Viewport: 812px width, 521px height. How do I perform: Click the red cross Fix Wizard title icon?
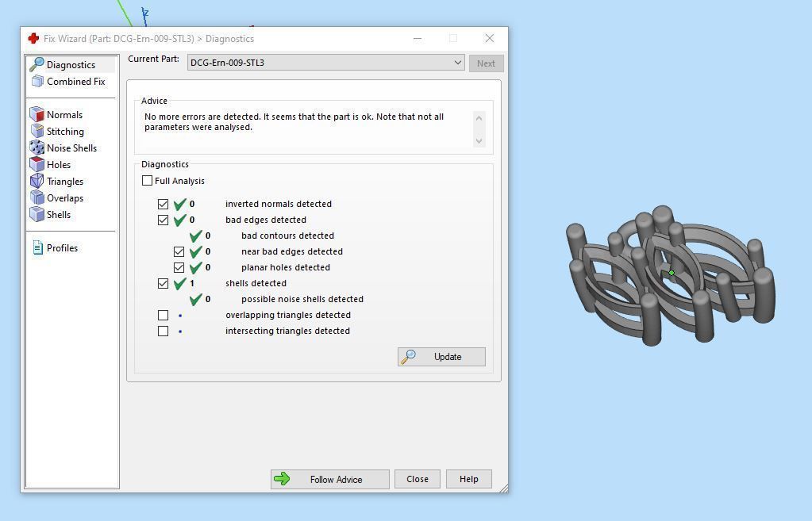point(33,38)
